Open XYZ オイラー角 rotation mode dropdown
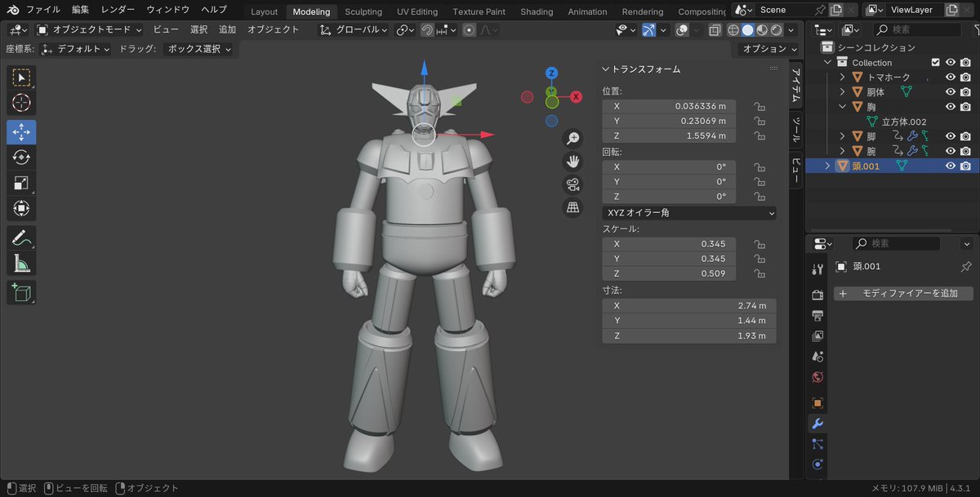 point(689,213)
